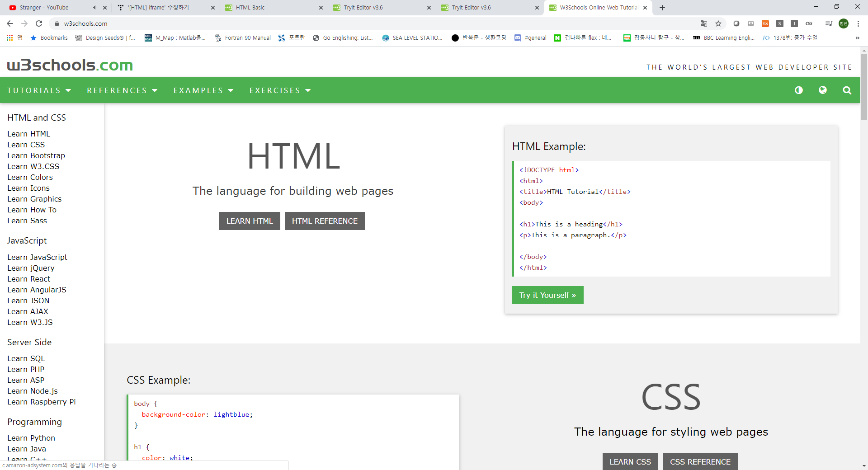Open the media control playlist icon

coord(829,23)
